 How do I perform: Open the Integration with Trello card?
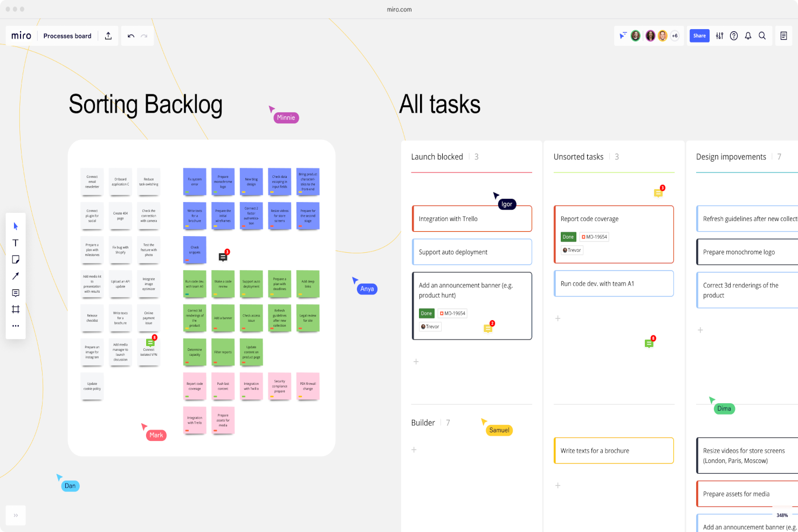(472, 219)
